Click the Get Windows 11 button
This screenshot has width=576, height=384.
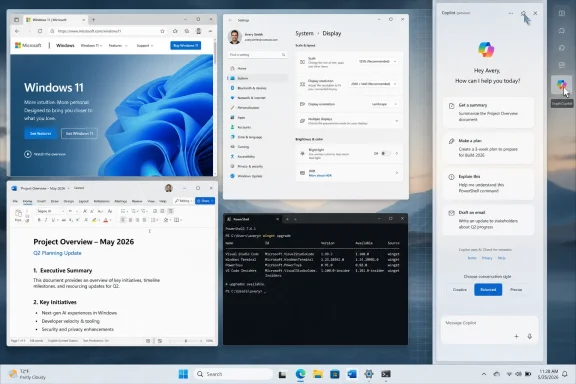tap(79, 133)
